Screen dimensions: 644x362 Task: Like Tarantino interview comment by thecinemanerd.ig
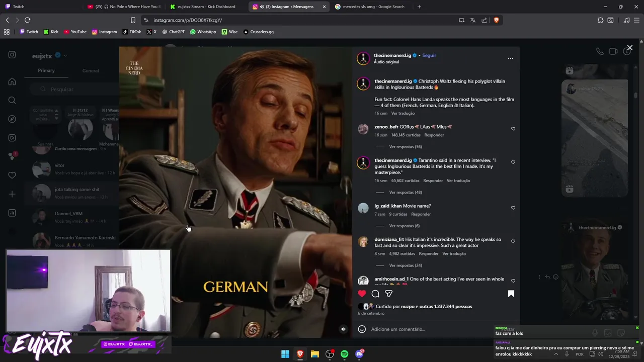(x=513, y=162)
